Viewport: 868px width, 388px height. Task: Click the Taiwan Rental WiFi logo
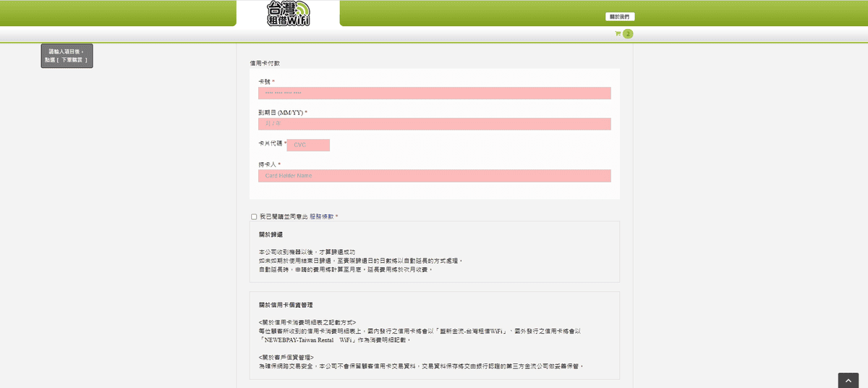point(288,14)
